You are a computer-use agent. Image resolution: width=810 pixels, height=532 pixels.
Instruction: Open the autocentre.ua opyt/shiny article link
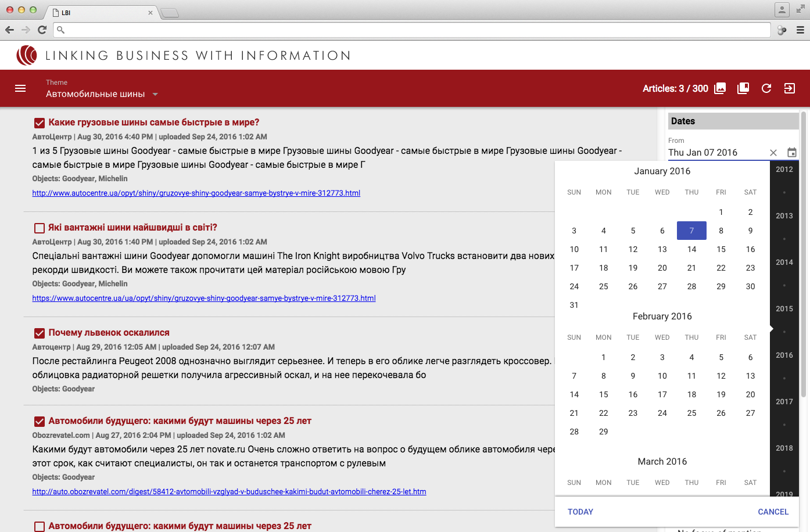pyautogui.click(x=196, y=193)
